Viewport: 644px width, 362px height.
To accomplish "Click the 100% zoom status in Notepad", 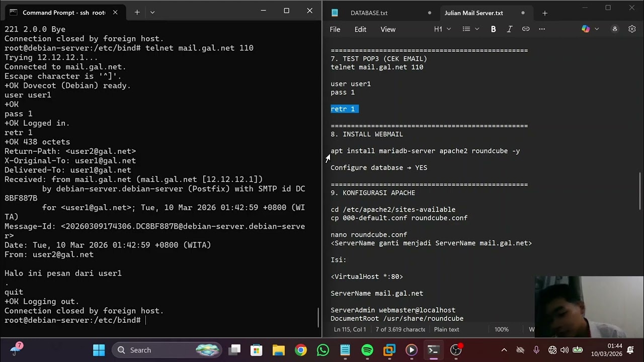I will pyautogui.click(x=502, y=329).
